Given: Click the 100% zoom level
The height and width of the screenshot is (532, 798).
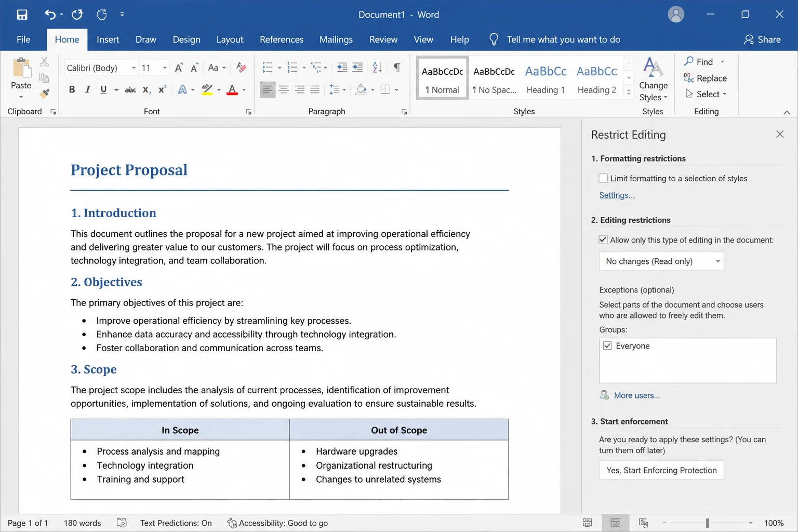Looking at the screenshot, I should [x=774, y=523].
